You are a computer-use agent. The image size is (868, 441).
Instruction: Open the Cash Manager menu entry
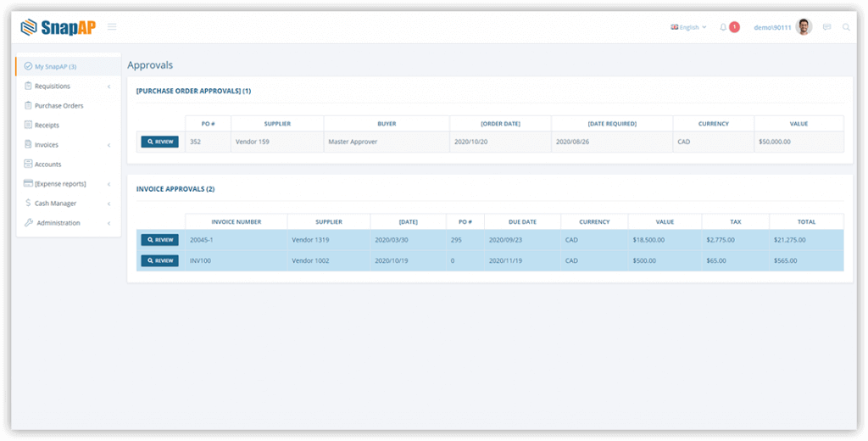coord(68,204)
